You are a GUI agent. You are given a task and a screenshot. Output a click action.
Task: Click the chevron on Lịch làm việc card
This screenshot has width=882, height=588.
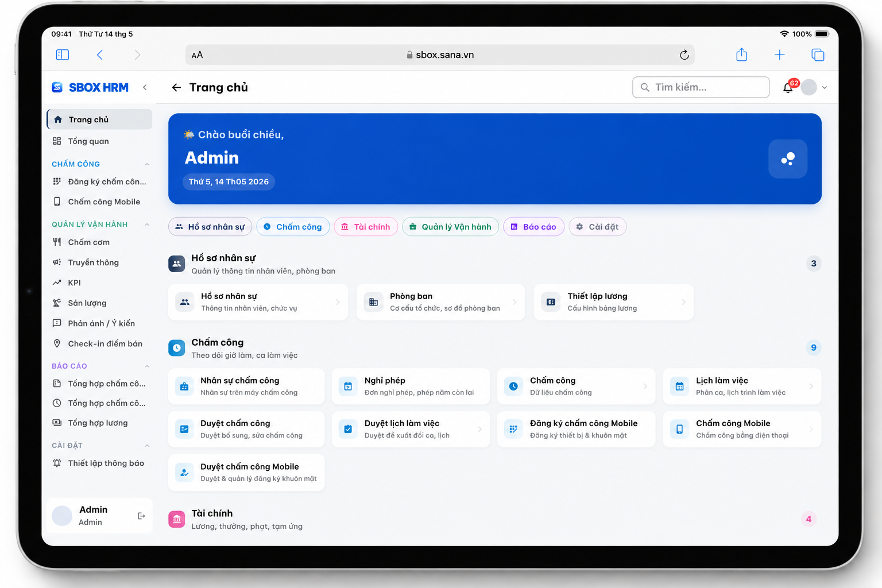[811, 386]
